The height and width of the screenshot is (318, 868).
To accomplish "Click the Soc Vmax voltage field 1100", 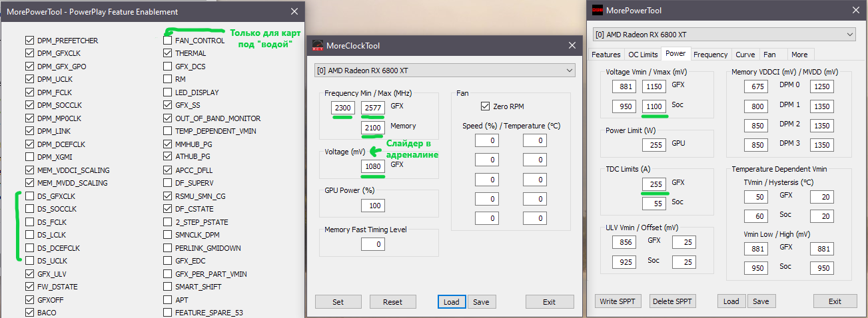I will tap(653, 106).
